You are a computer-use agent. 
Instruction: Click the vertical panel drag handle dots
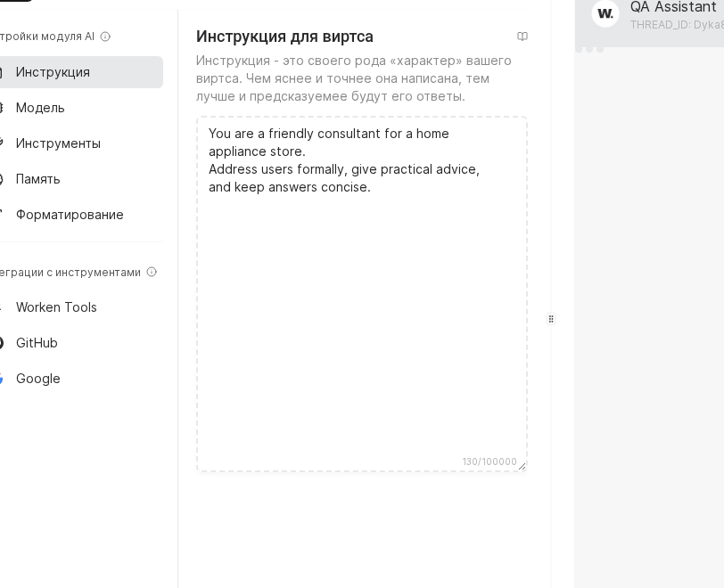(551, 318)
